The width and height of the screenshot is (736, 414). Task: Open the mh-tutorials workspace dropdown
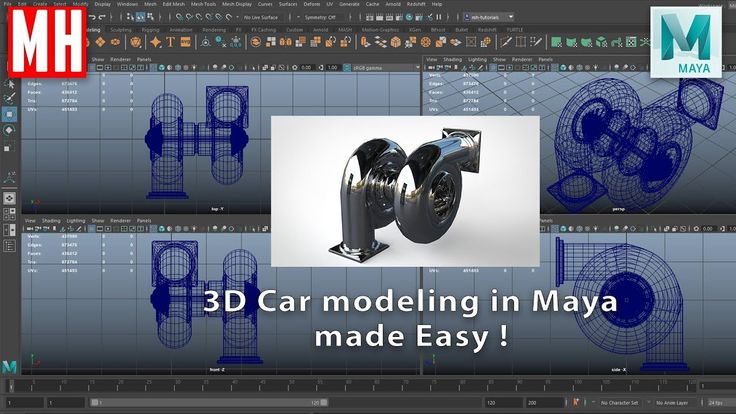(489, 17)
